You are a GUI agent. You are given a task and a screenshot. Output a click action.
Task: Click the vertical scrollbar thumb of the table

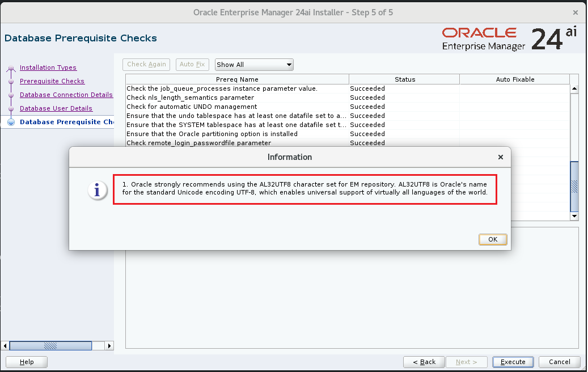click(574, 186)
